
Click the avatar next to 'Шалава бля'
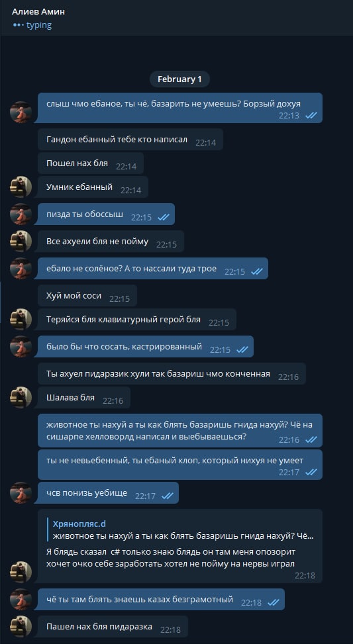[21, 397]
